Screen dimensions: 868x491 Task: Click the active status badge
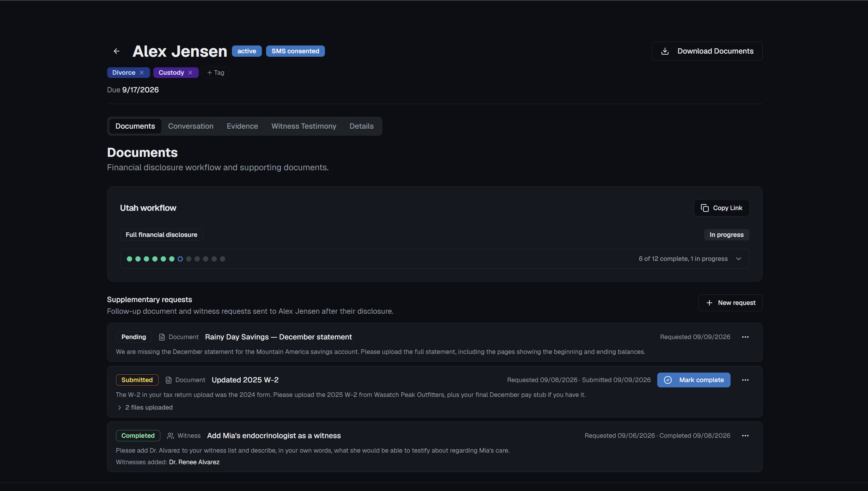click(247, 51)
